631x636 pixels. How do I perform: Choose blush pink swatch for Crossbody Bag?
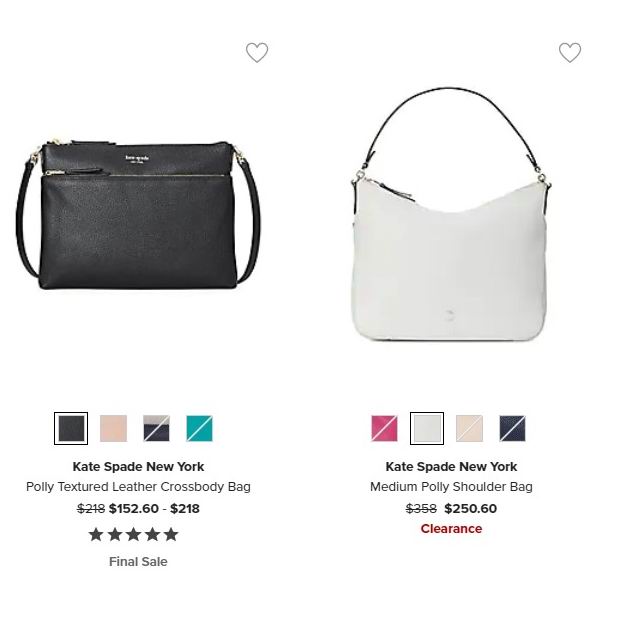[x=114, y=428]
